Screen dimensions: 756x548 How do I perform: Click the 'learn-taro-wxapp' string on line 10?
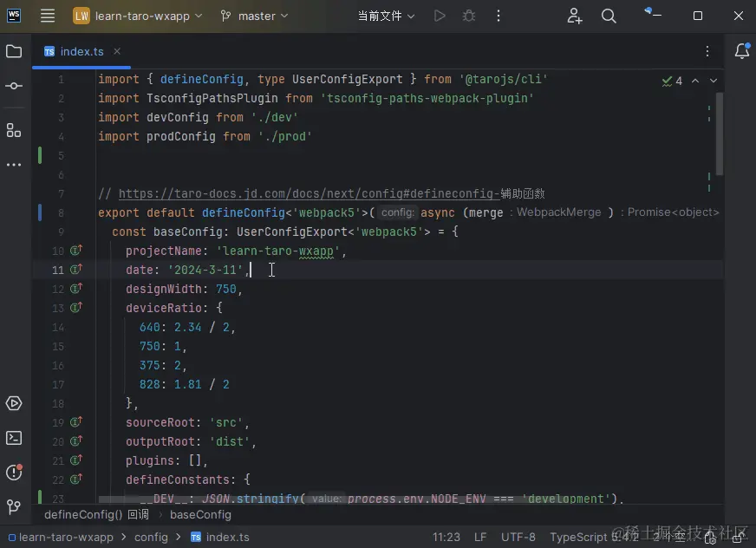click(x=277, y=251)
